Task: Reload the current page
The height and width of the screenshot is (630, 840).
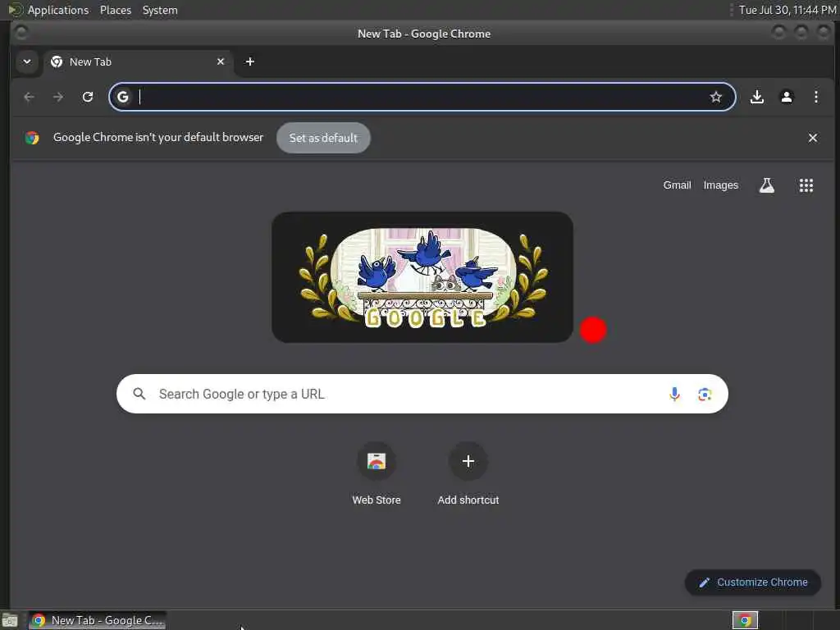Action: (88, 97)
